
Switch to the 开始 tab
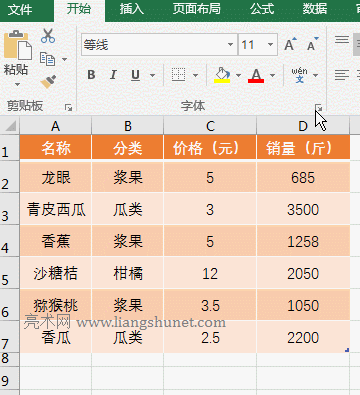pos(79,9)
